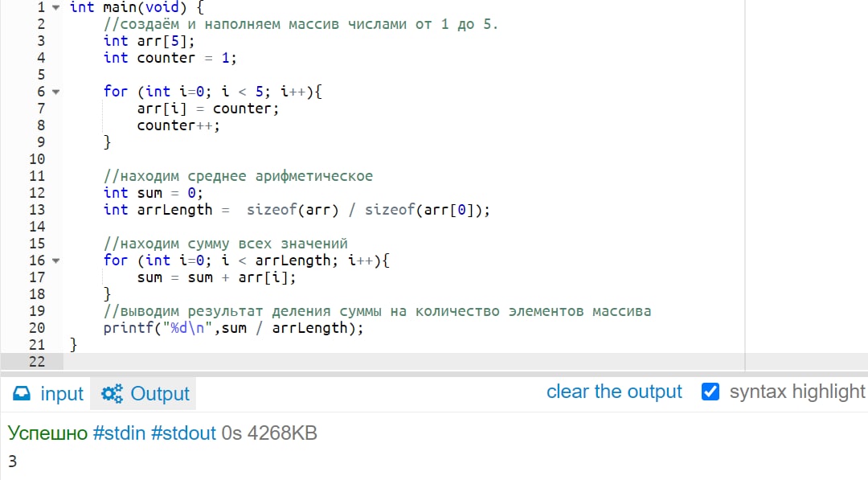
Task: Click the comment //находим среднее арифметическое
Action: tap(238, 176)
